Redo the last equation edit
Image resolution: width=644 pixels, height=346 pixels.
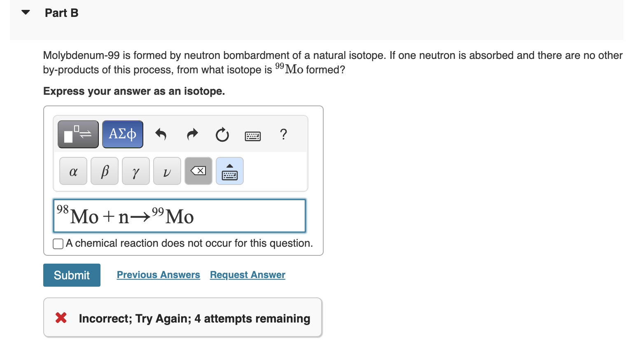(191, 135)
